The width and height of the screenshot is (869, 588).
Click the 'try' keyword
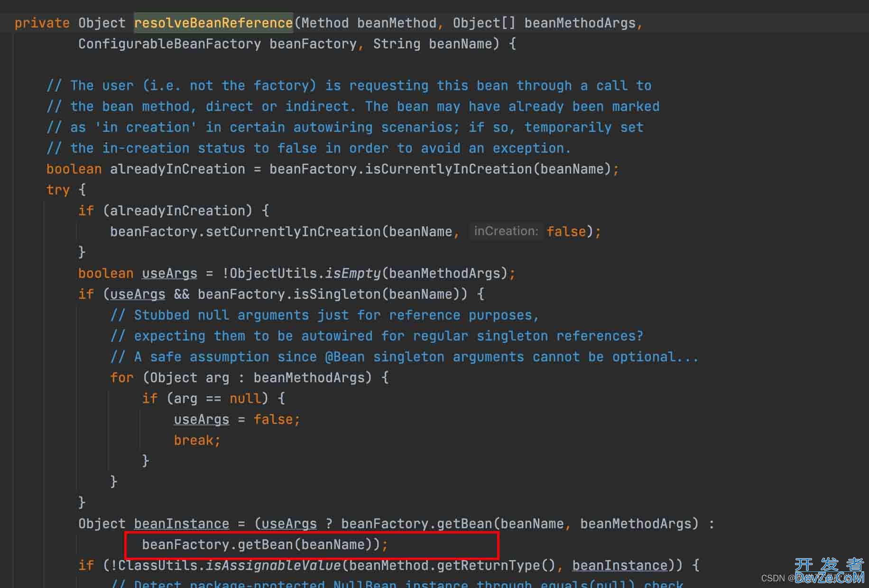58,190
